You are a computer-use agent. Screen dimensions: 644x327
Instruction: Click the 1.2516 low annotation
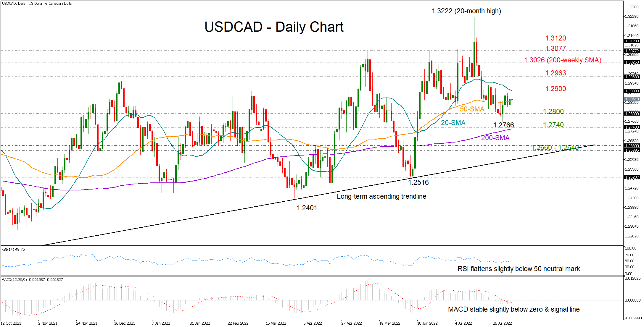pos(418,182)
